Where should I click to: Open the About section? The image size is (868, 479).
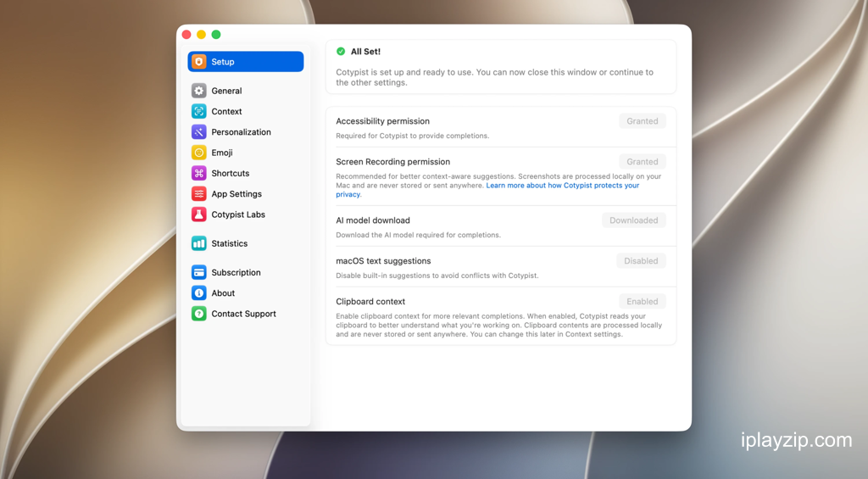[x=245, y=293]
